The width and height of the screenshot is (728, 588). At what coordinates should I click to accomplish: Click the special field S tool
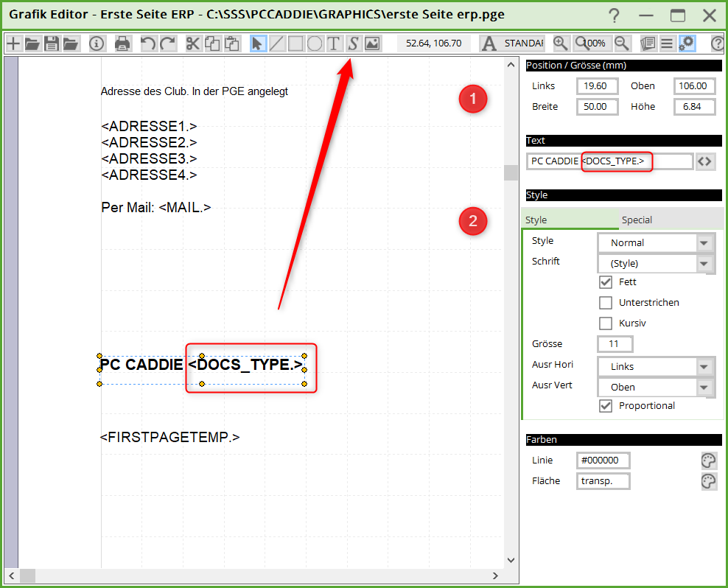353,43
